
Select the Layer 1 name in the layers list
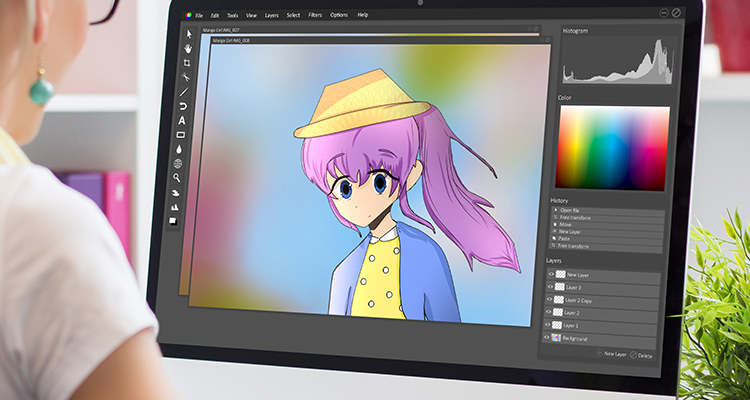[x=571, y=325]
